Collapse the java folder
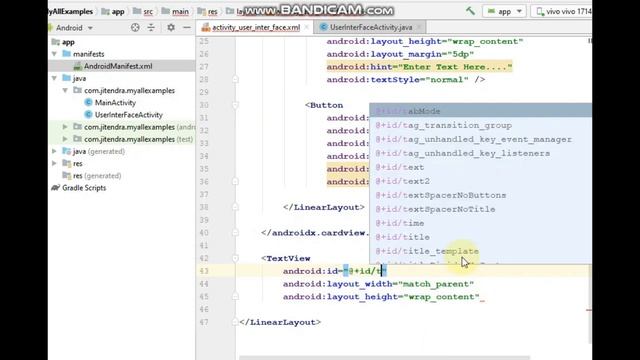The height and width of the screenshot is (360, 640). coord(54,78)
